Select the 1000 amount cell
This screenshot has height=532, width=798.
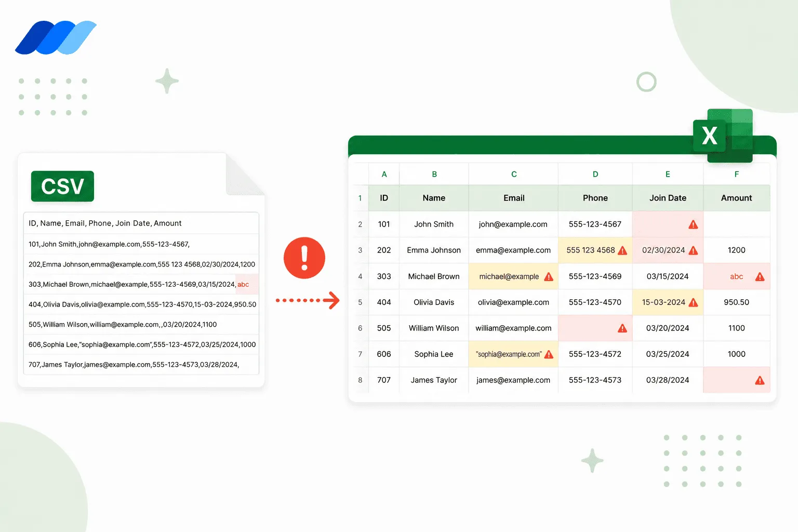coord(737,354)
